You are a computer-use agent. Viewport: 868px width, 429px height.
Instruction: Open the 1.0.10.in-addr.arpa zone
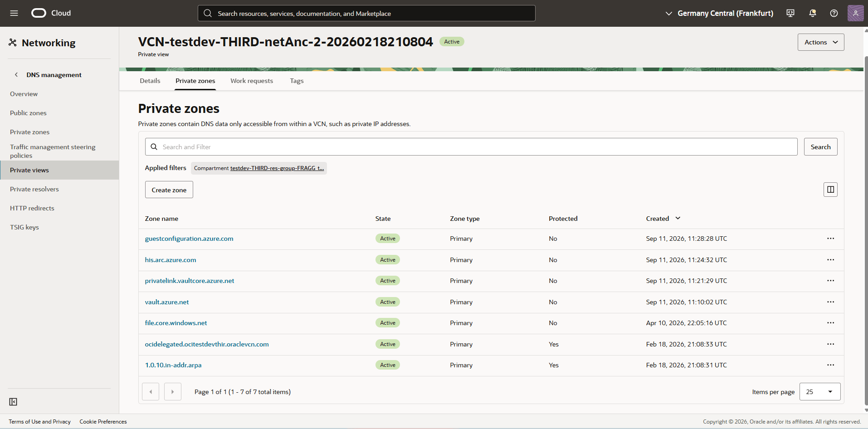pyautogui.click(x=173, y=365)
